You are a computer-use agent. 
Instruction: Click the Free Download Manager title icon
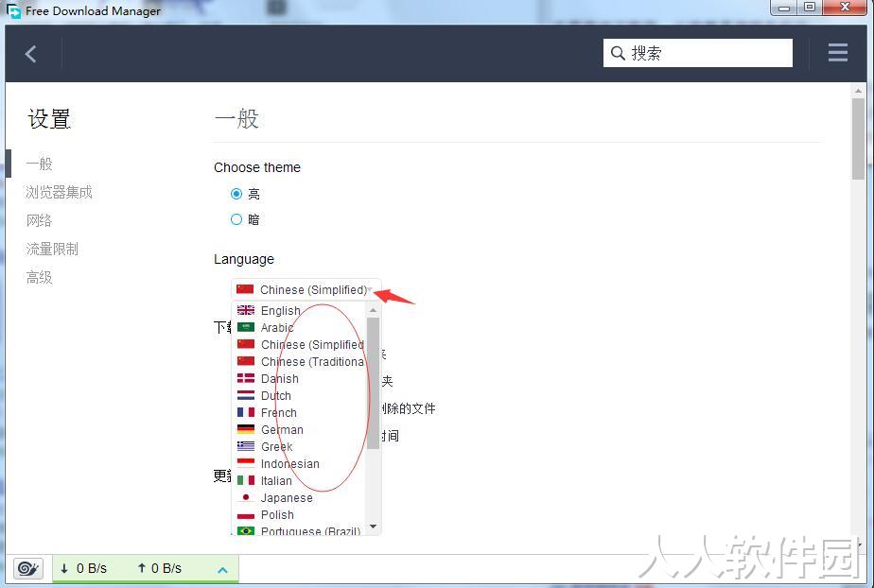(13, 10)
